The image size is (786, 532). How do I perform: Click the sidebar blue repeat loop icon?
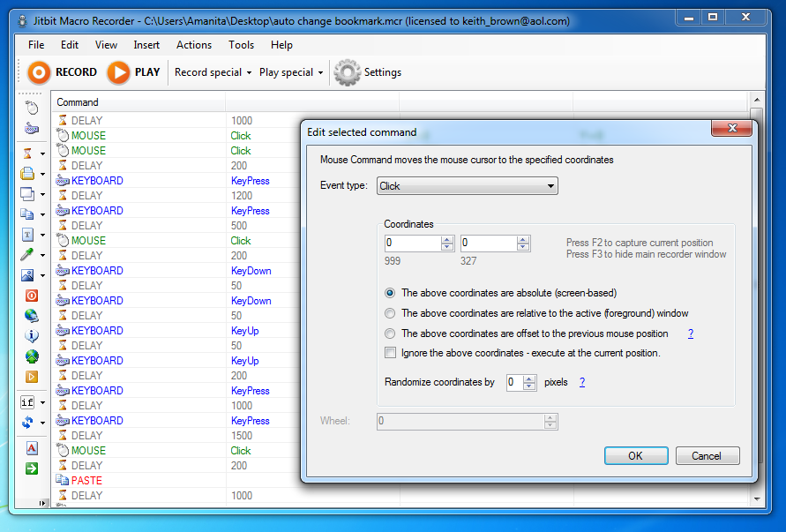coord(27,423)
